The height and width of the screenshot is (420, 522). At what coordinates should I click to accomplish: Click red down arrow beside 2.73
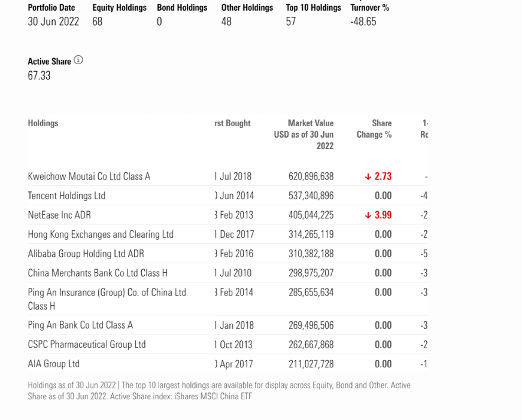pyautogui.click(x=368, y=176)
